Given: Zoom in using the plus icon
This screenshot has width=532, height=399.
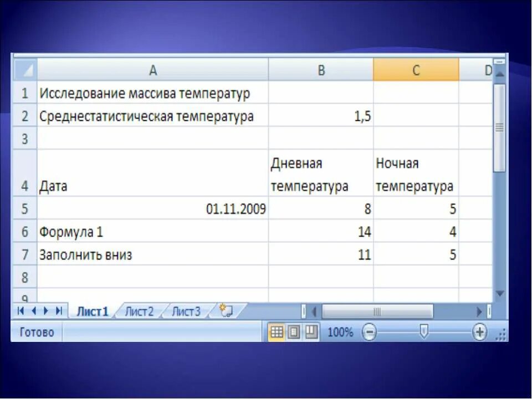Looking at the screenshot, I should click(479, 332).
